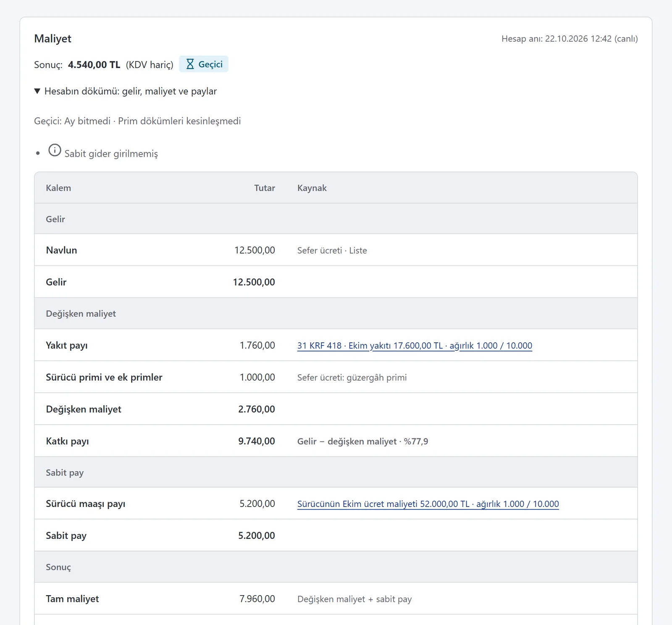Click the Kalem column header
Image resolution: width=672 pixels, height=625 pixels.
[58, 188]
